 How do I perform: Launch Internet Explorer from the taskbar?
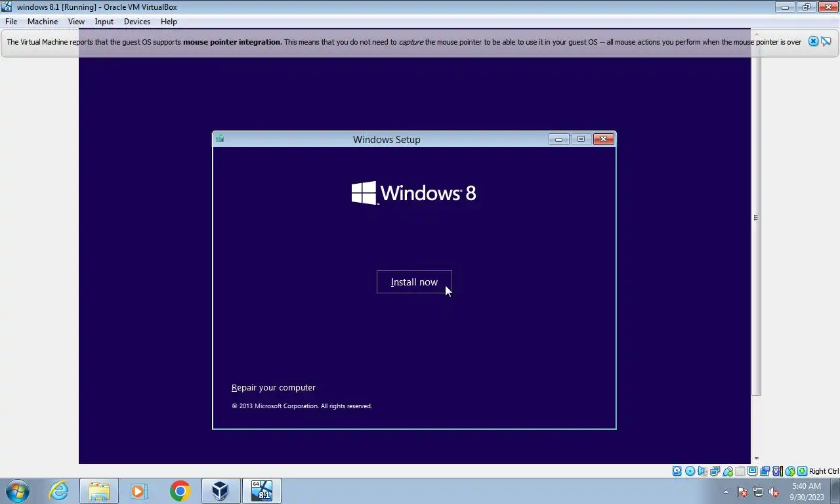coord(58,491)
